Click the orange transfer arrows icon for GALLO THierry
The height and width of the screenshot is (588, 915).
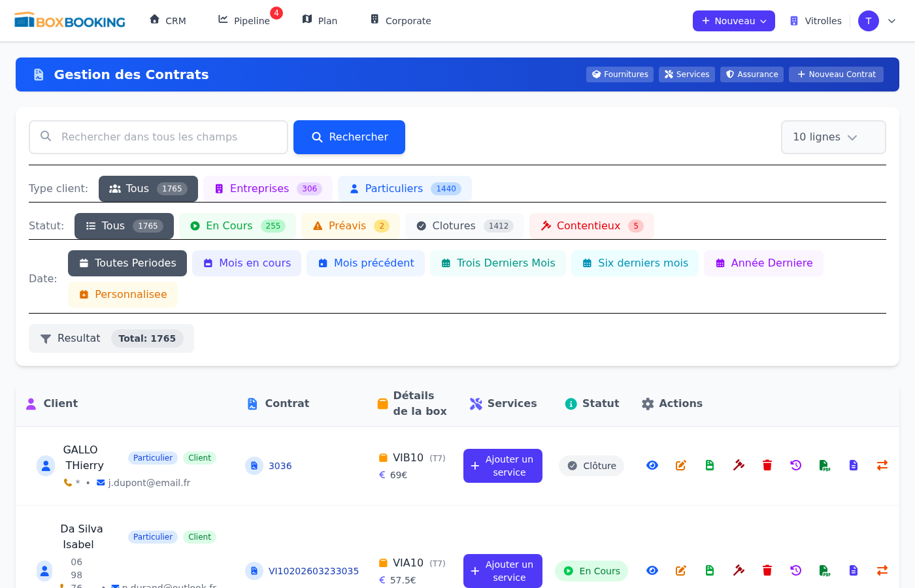[x=882, y=465]
